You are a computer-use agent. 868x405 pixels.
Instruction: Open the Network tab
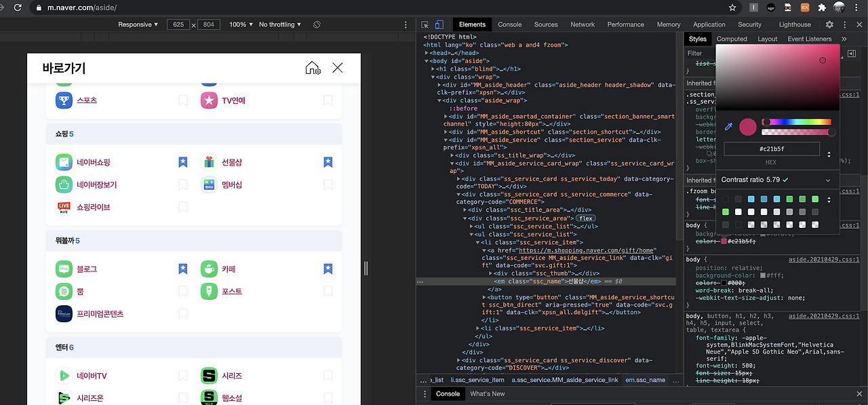click(583, 24)
